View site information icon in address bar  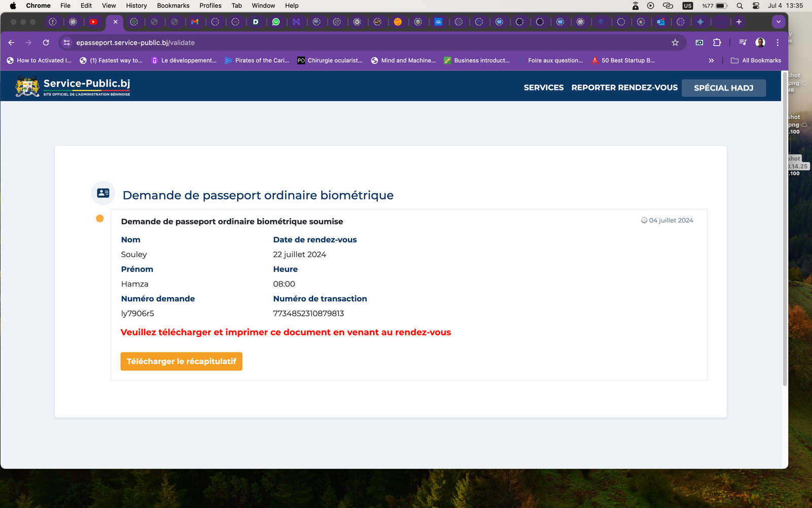(x=66, y=43)
